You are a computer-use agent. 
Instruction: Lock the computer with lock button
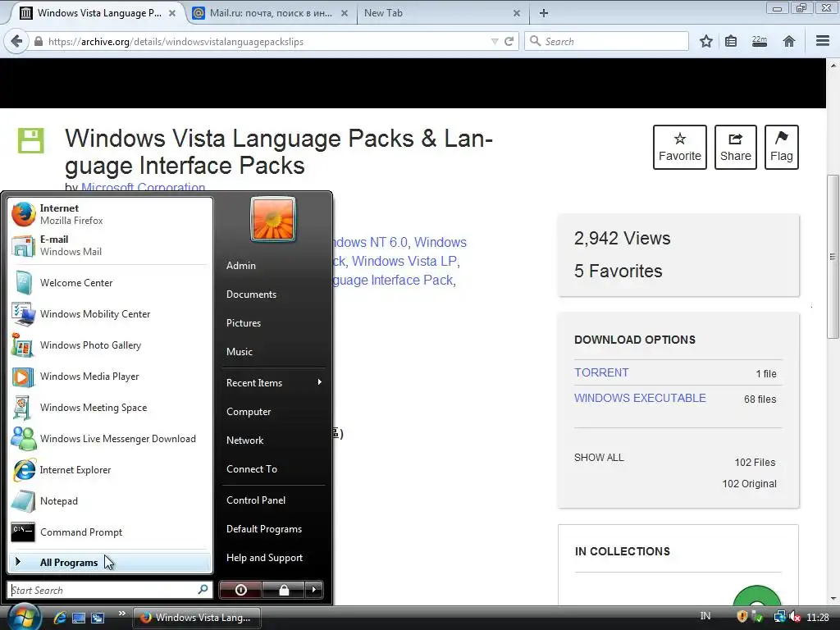click(284, 590)
